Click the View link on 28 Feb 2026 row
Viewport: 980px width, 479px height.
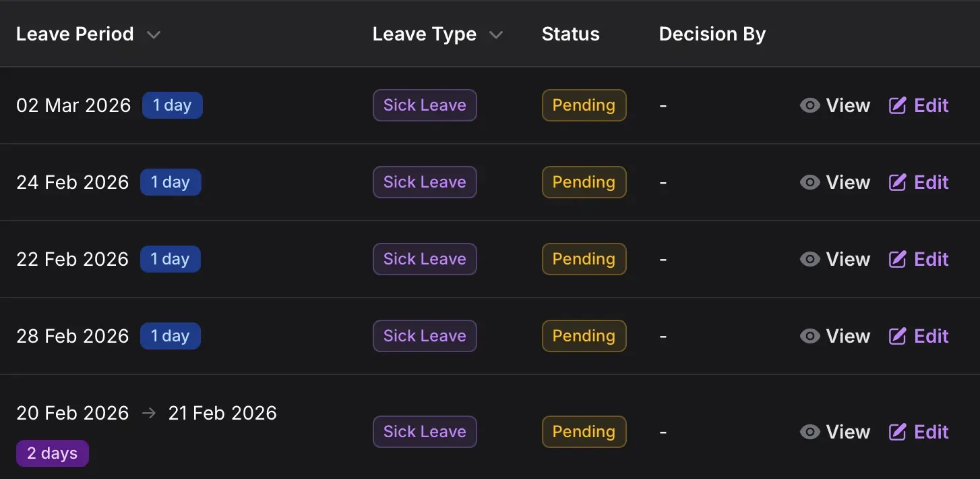coord(848,336)
